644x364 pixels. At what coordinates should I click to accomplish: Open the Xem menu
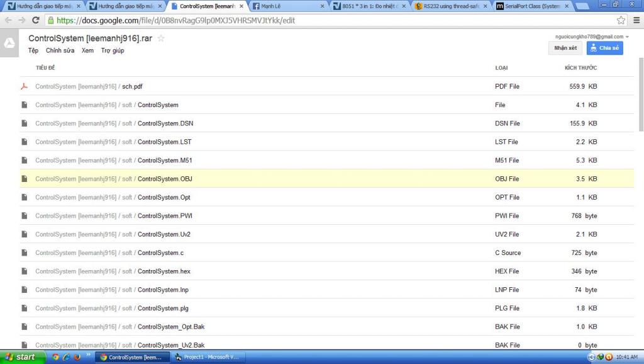coord(87,50)
